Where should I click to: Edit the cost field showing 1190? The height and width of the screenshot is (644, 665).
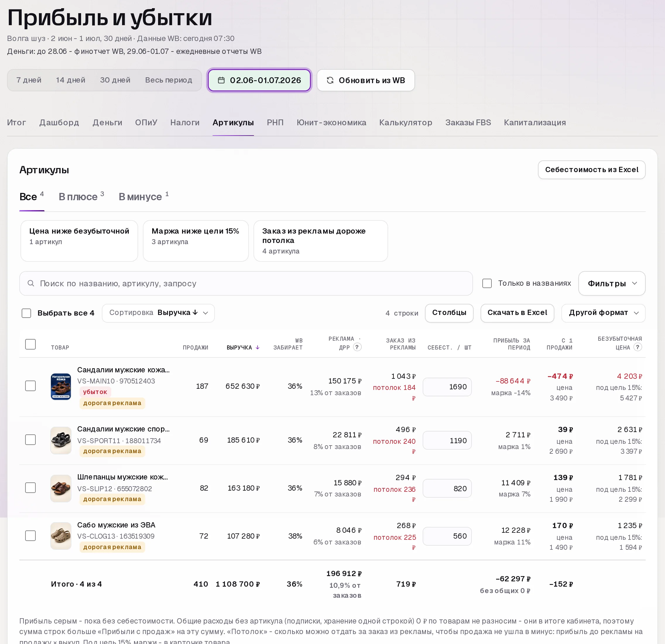(x=447, y=441)
